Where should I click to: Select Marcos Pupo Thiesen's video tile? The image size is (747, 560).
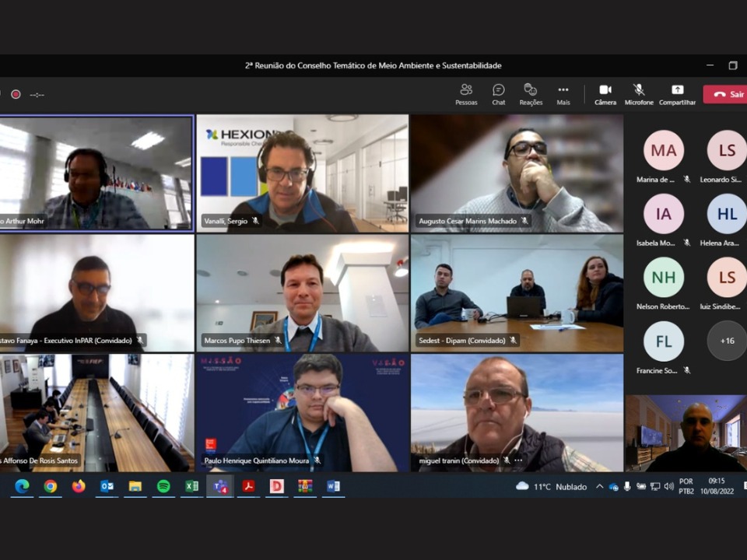pos(302,292)
